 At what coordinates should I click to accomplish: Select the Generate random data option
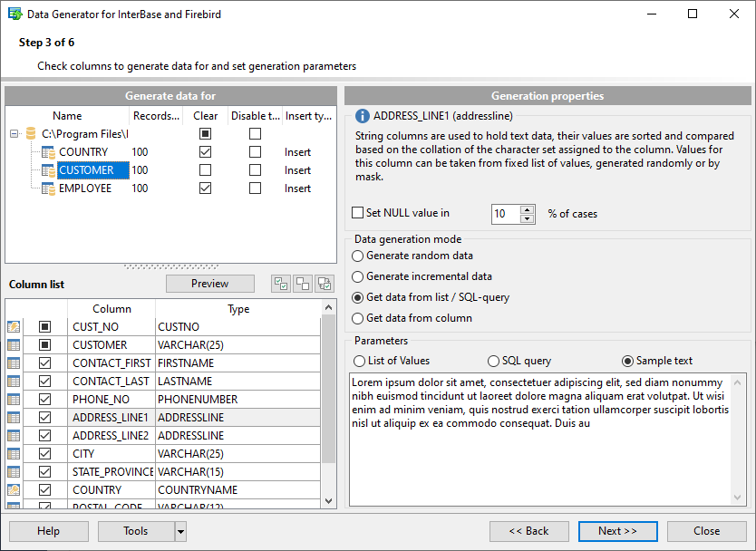tap(357, 256)
